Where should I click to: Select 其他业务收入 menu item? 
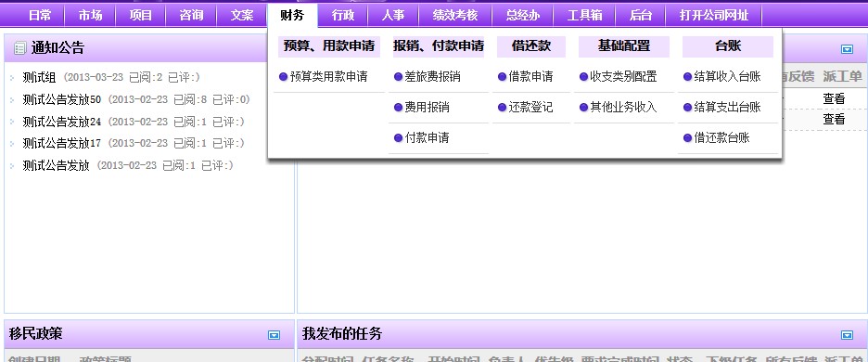[x=623, y=108]
